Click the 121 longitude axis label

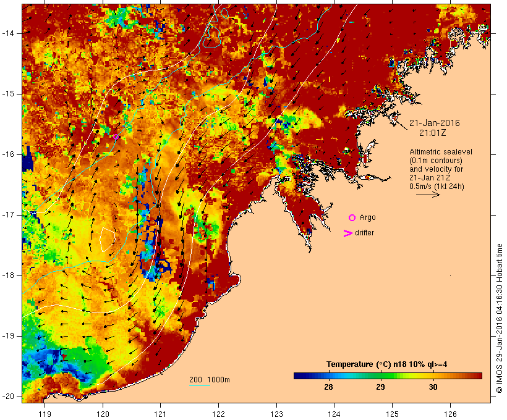[160, 414]
